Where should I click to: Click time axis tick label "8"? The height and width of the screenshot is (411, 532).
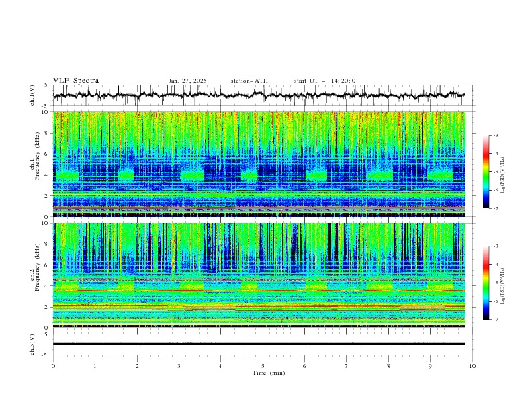(x=388, y=366)
